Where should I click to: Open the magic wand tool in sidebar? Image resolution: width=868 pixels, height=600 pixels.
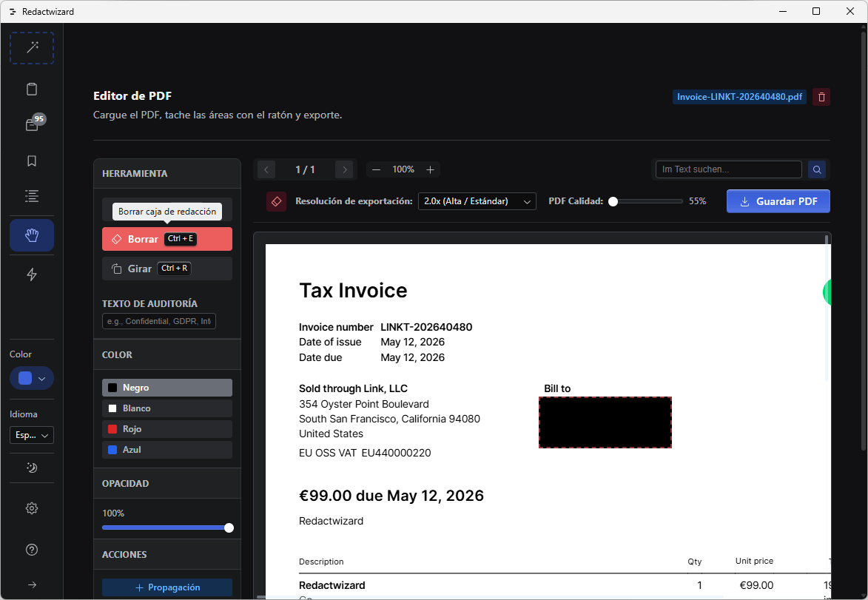tap(32, 47)
